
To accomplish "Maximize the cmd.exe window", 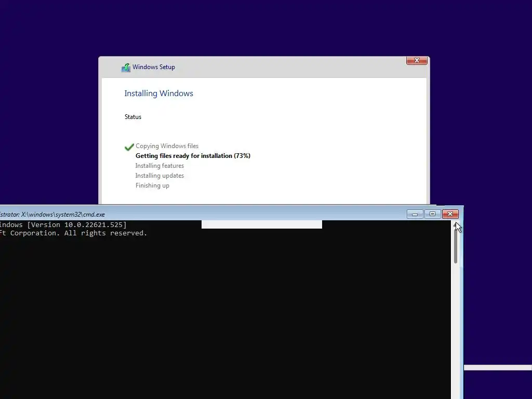I will [x=432, y=214].
